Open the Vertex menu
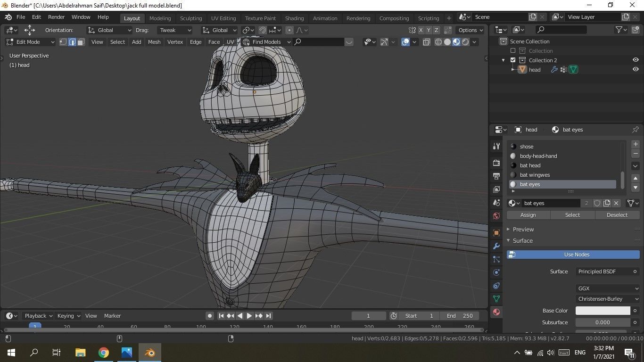 click(175, 42)
